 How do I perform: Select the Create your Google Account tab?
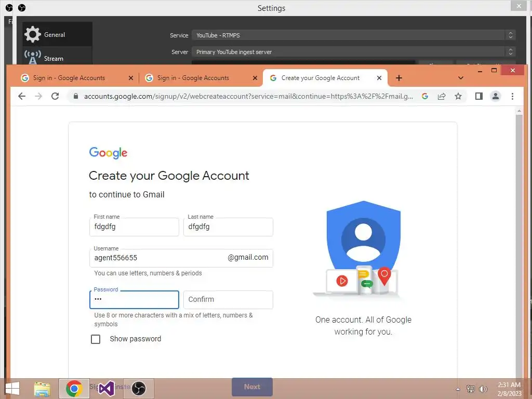[x=325, y=78]
